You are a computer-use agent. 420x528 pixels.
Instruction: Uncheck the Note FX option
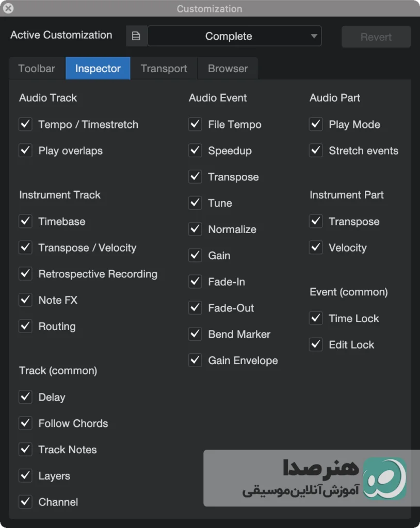(x=25, y=300)
